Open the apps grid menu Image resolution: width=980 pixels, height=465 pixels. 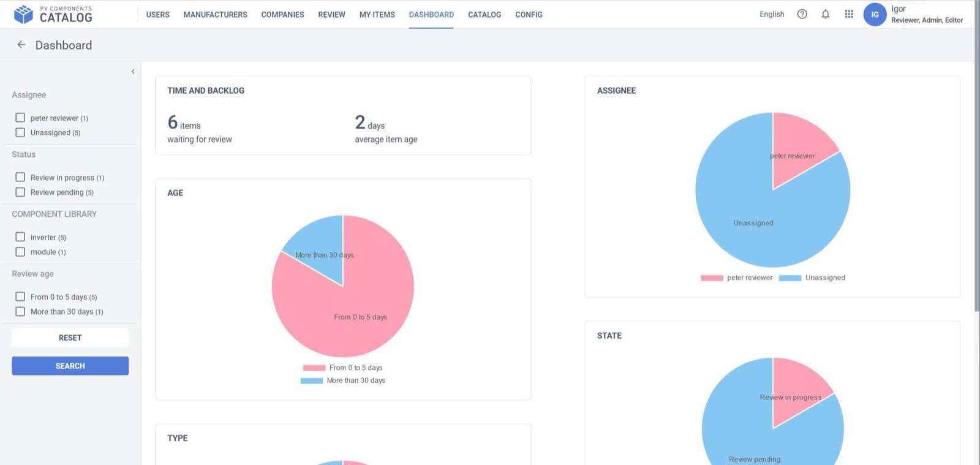849,14
